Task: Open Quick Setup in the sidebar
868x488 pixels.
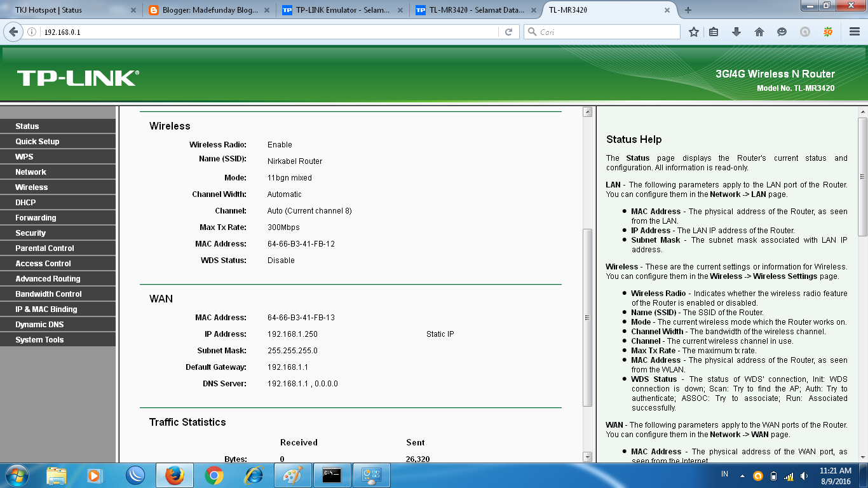Action: 58,142
